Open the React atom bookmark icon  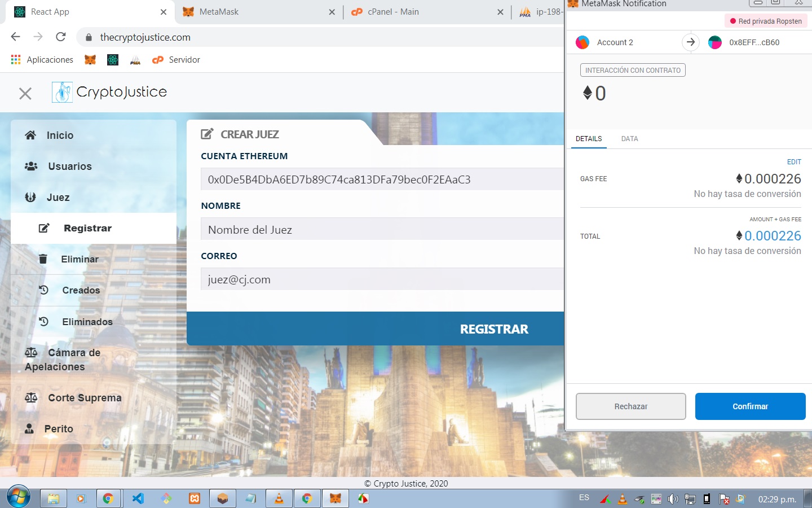pyautogui.click(x=113, y=60)
